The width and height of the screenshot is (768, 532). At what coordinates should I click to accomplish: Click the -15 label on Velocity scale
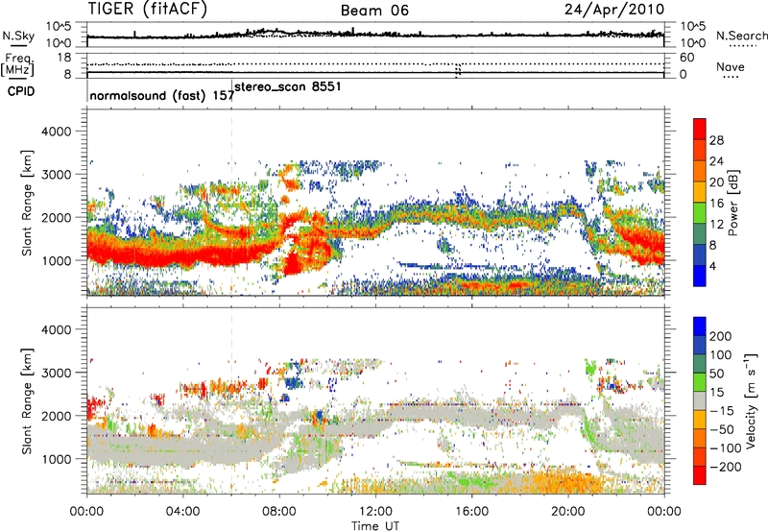722,411
